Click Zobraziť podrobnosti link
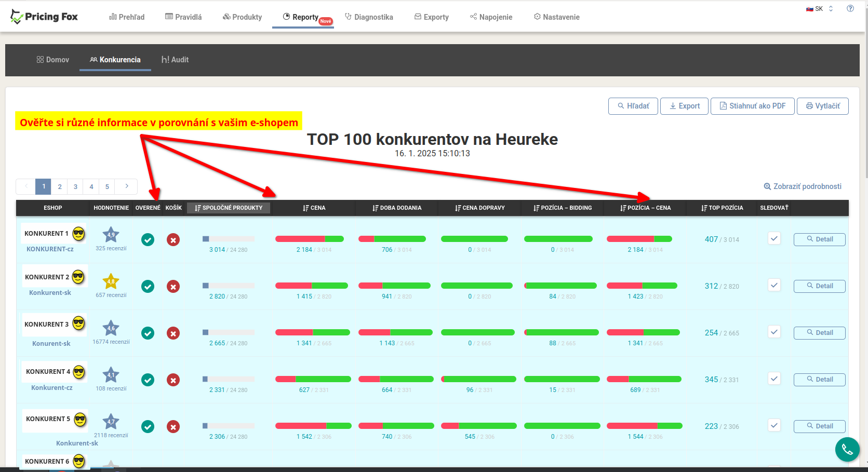Screen dimensions: 868x472 coord(803,186)
